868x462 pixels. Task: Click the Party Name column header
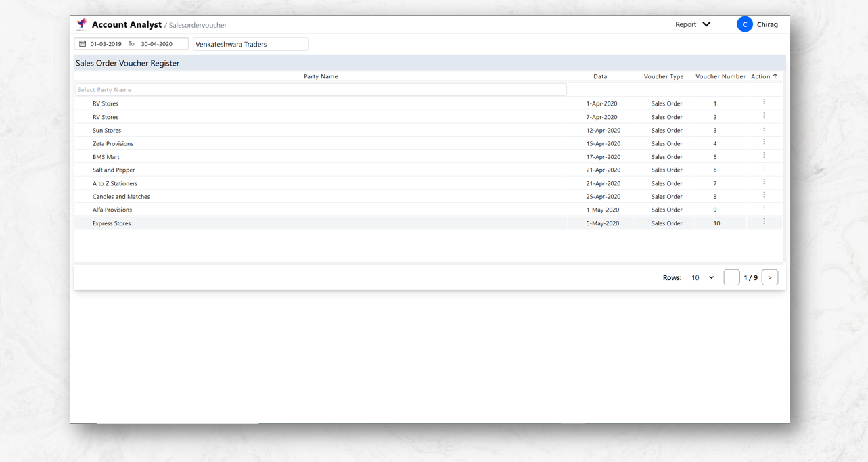pos(321,76)
